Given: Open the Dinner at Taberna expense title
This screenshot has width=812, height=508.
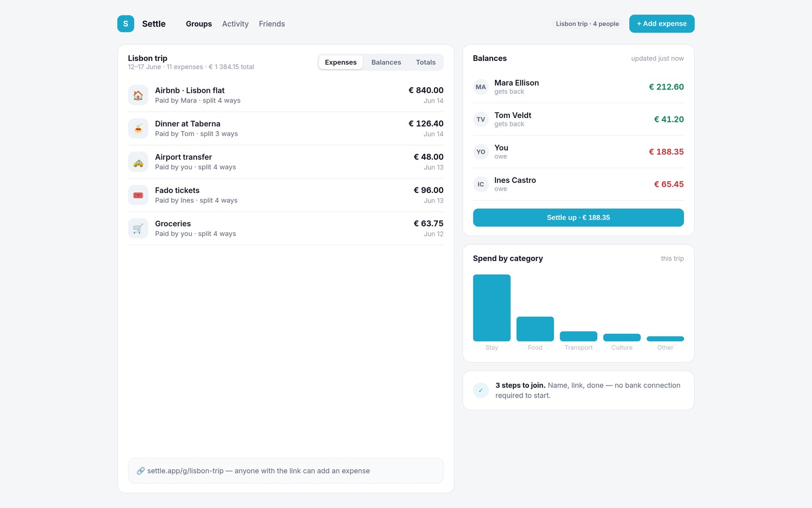Looking at the screenshot, I should coord(188,124).
